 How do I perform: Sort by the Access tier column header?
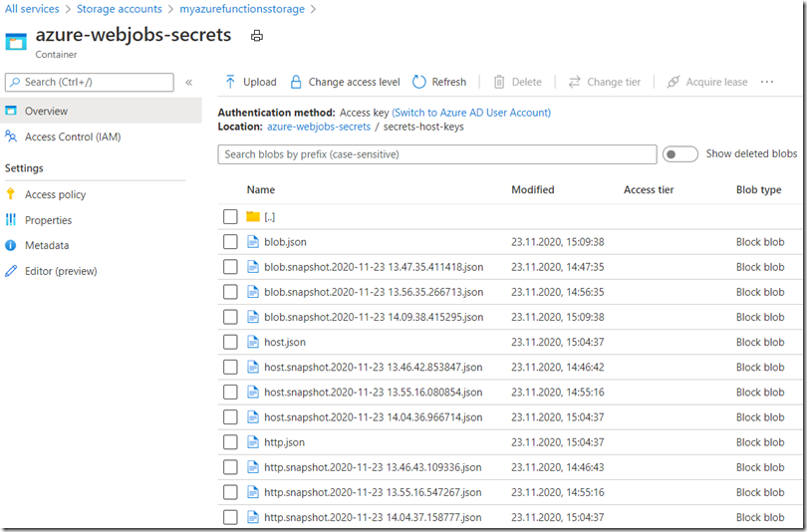click(649, 190)
